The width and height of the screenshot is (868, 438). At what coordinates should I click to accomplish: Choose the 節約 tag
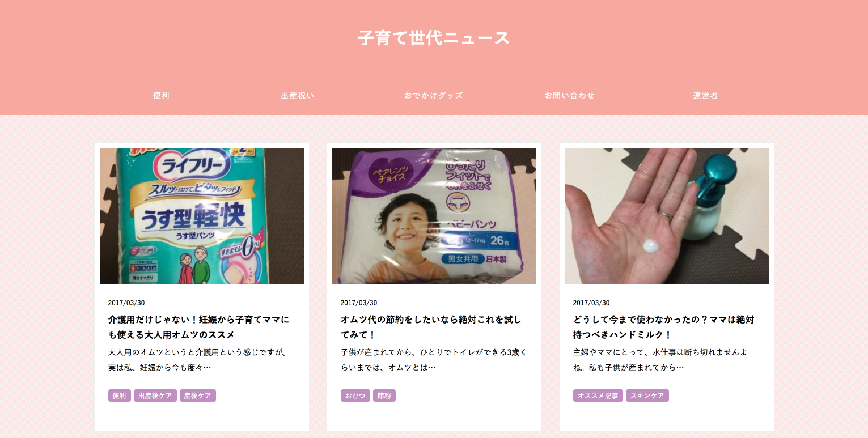coord(384,396)
